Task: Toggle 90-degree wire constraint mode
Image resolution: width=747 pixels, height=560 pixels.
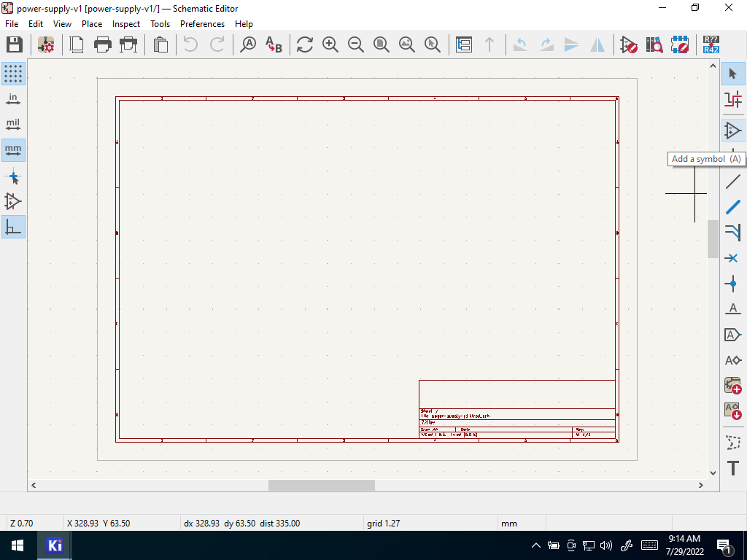Action: (x=13, y=227)
